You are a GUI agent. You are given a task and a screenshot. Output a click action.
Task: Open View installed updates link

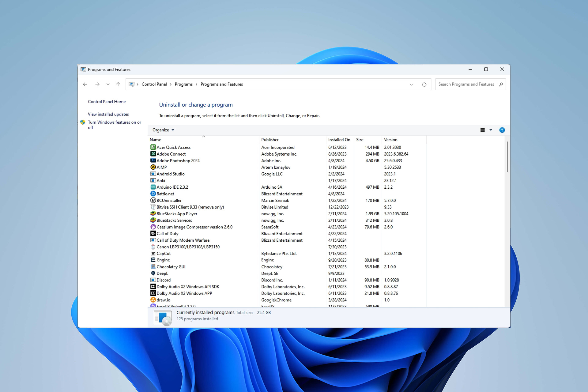(108, 114)
